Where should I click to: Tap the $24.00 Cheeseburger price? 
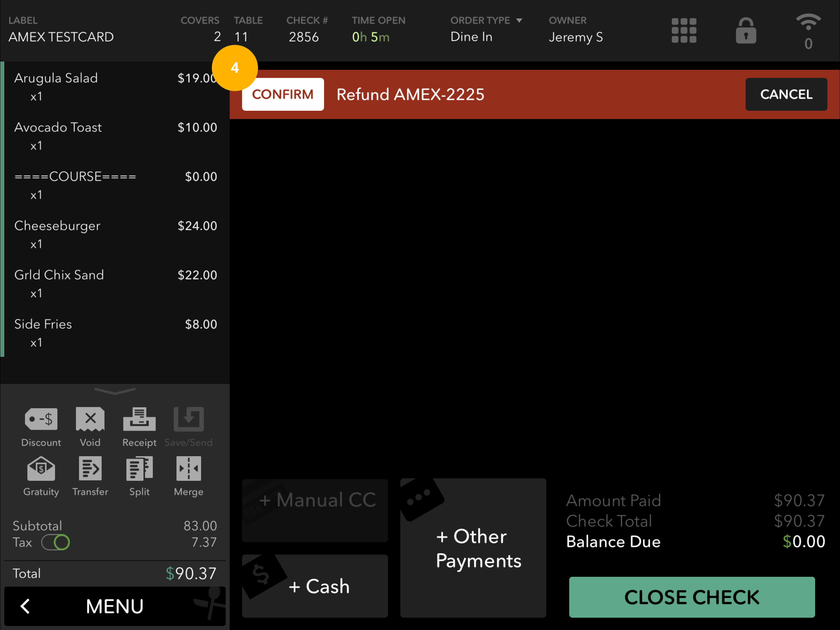click(197, 226)
